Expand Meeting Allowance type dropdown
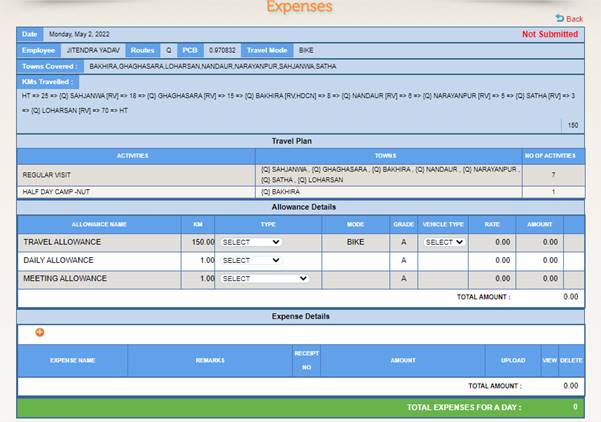 coord(265,279)
